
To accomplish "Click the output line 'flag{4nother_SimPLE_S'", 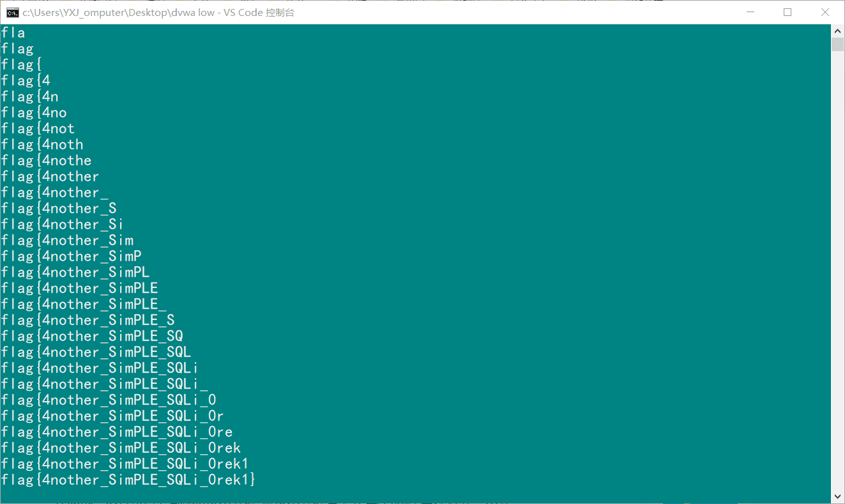I will pyautogui.click(x=88, y=320).
